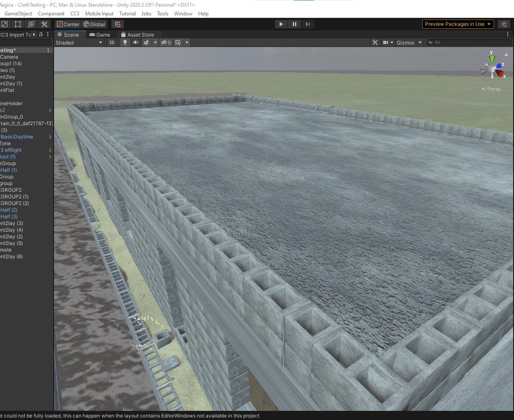Viewport: 514px width, 420px height.
Task: Open scene view component tools icon
Action: pyautogui.click(x=375, y=42)
